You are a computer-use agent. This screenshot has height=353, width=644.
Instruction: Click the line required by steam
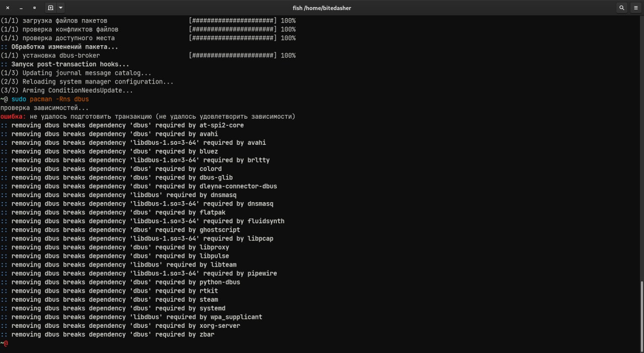109,300
